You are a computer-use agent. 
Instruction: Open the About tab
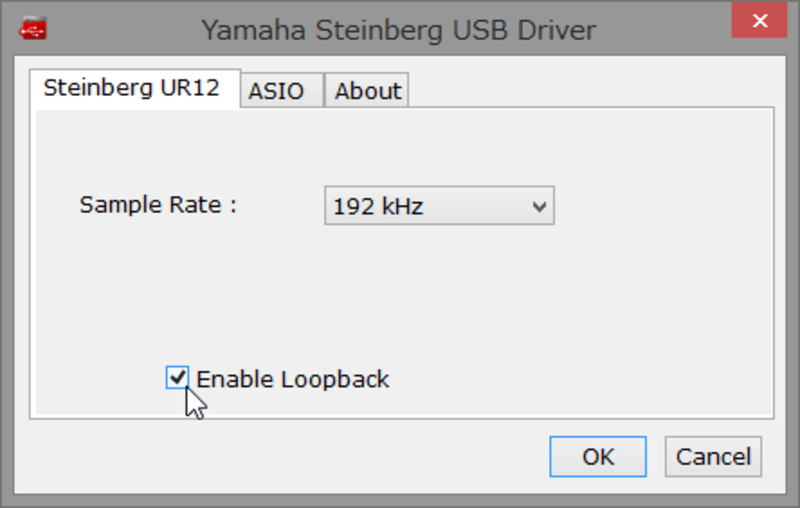click(x=367, y=90)
